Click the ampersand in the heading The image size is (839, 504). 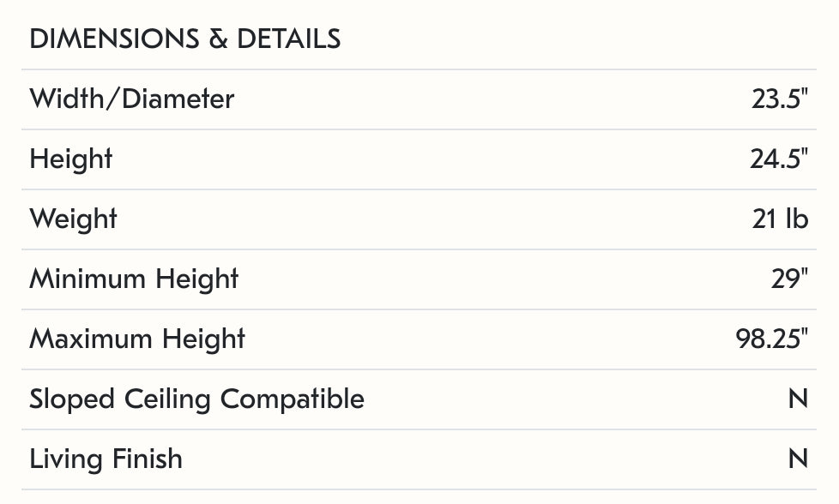[x=217, y=39]
